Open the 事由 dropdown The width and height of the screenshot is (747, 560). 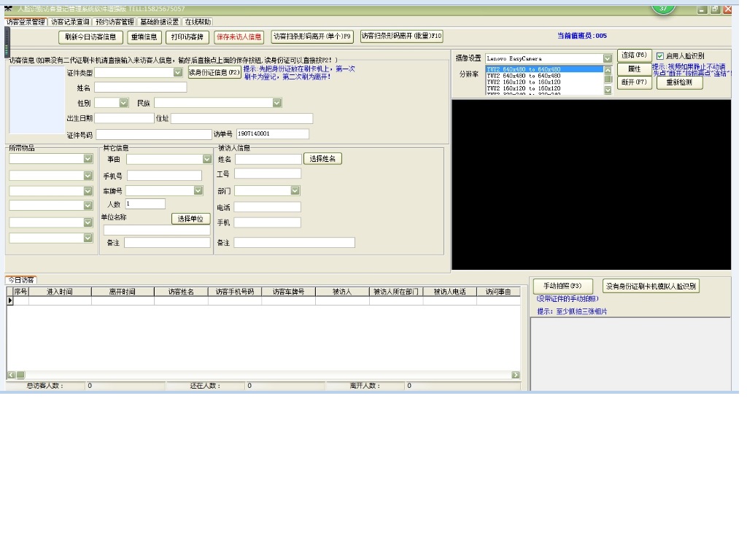206,159
